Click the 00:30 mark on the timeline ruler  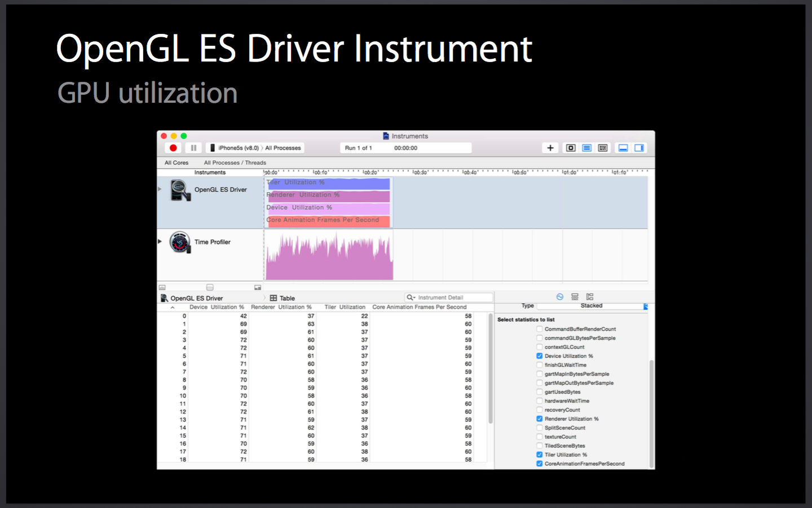point(420,172)
